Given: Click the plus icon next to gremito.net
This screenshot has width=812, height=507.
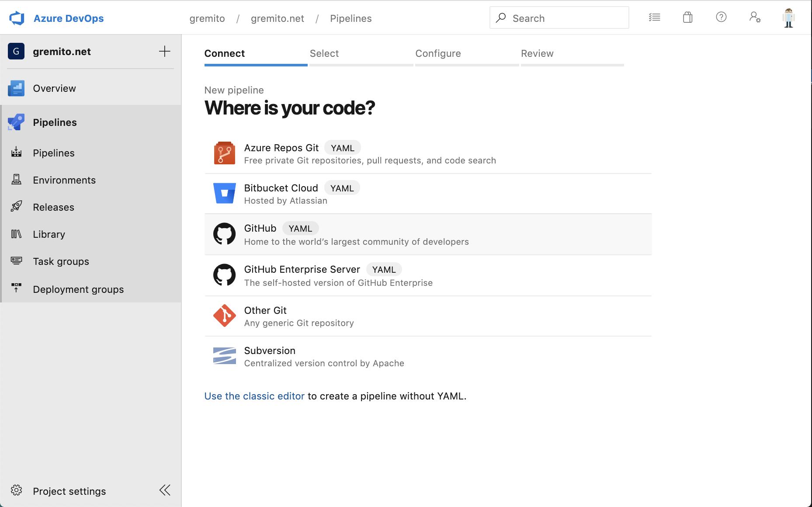Looking at the screenshot, I should [164, 51].
